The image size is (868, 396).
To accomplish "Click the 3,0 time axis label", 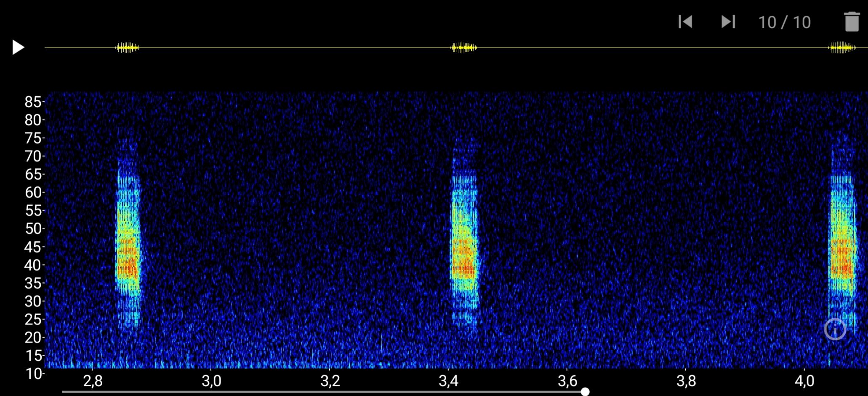I will [x=211, y=381].
